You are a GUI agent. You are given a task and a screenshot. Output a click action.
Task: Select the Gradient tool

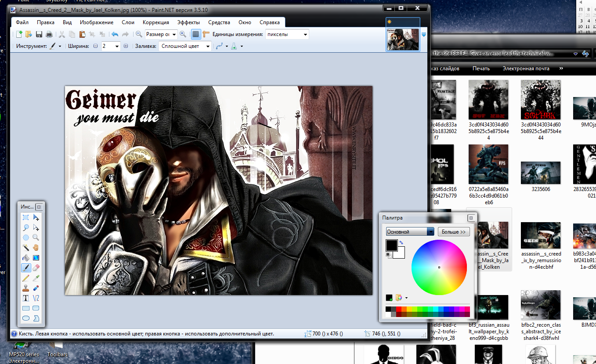pyautogui.click(x=36, y=258)
